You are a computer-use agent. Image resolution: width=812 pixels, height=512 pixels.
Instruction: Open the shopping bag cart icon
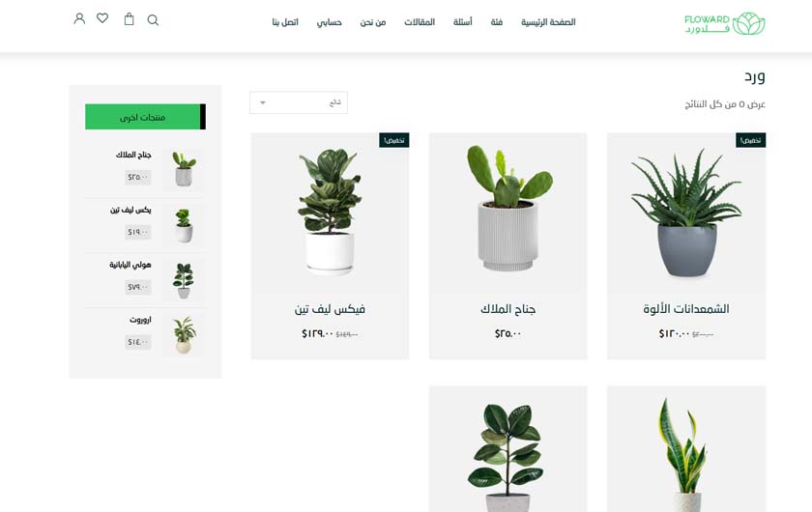[129, 19]
